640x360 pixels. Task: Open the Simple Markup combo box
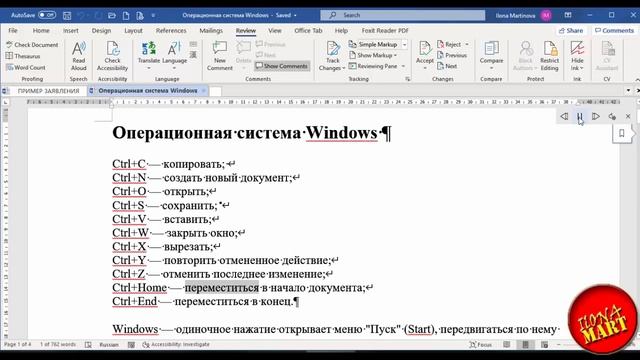click(378, 44)
